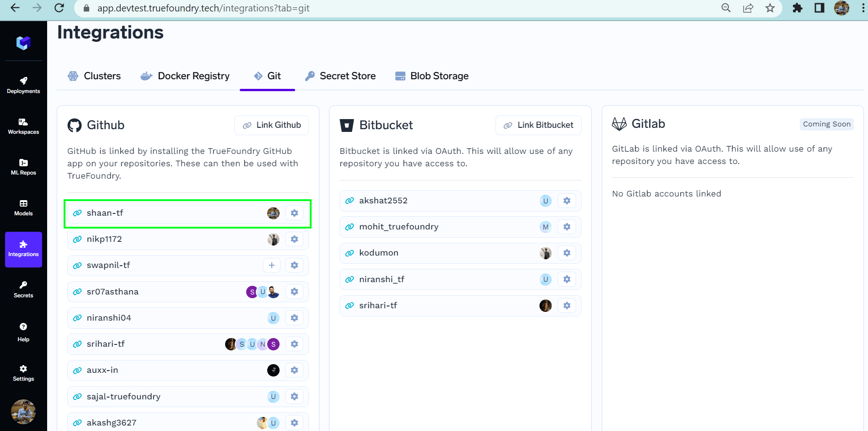Select the Git tab
This screenshot has height=431, width=868.
point(267,76)
